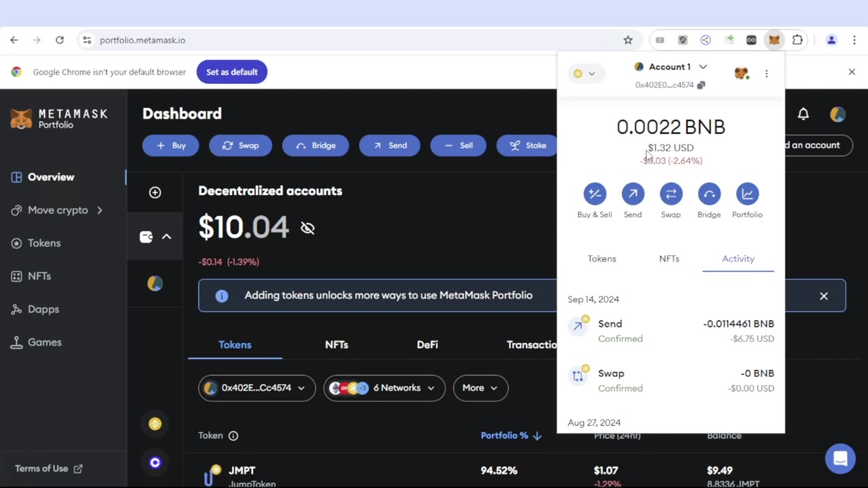Click the blue ring network icon in the rail
868x488 pixels.
(x=155, y=462)
